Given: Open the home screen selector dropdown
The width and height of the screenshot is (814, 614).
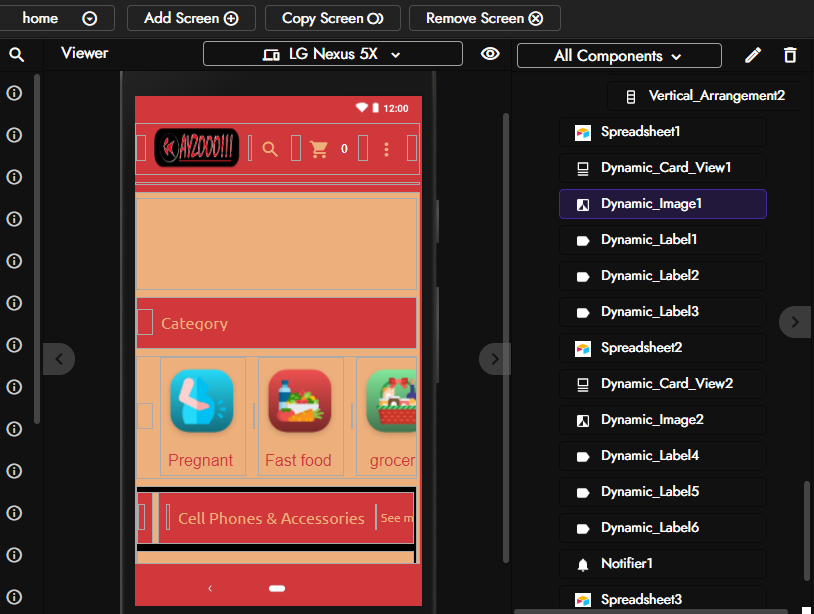Looking at the screenshot, I should tap(56, 19).
